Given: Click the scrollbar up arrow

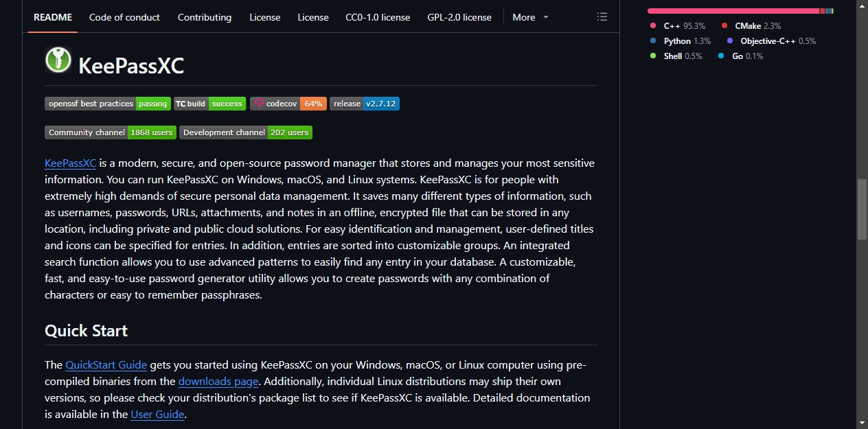Looking at the screenshot, I should click(862, 5).
